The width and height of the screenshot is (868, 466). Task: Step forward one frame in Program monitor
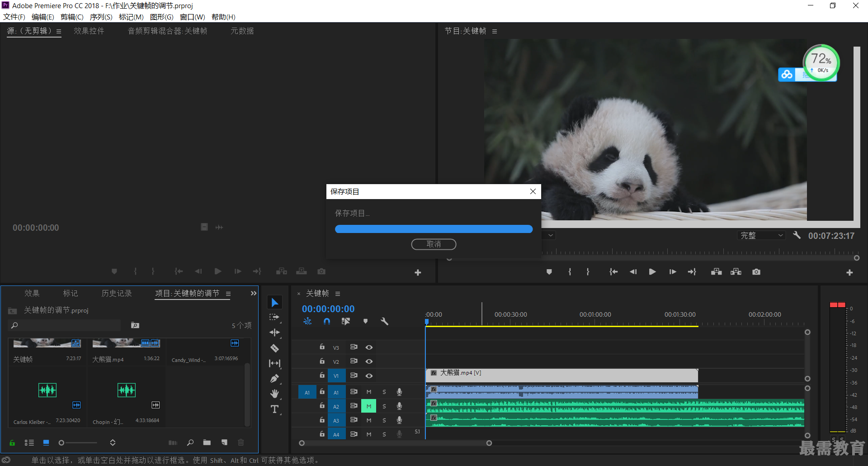coord(673,272)
